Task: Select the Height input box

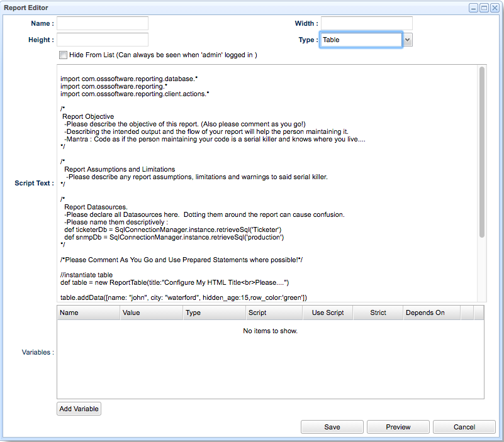Action: 103,40
